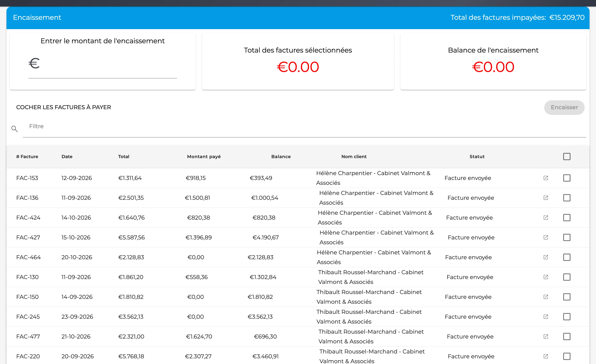Toggle the checkbox for FAC-220

point(567,356)
